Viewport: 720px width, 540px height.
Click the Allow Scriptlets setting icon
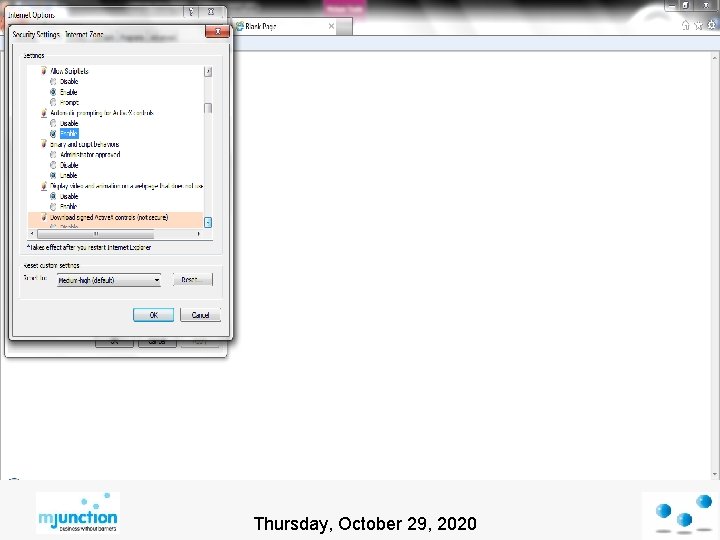click(44, 71)
